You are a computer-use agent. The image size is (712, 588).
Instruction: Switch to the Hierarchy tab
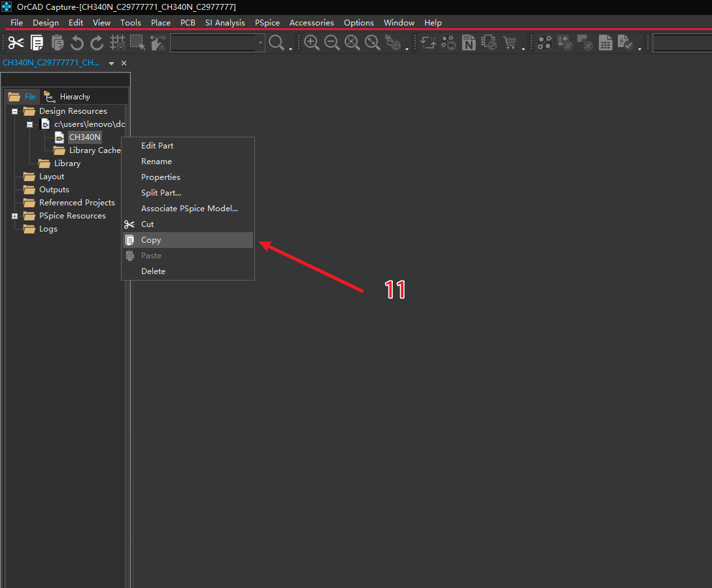67,96
